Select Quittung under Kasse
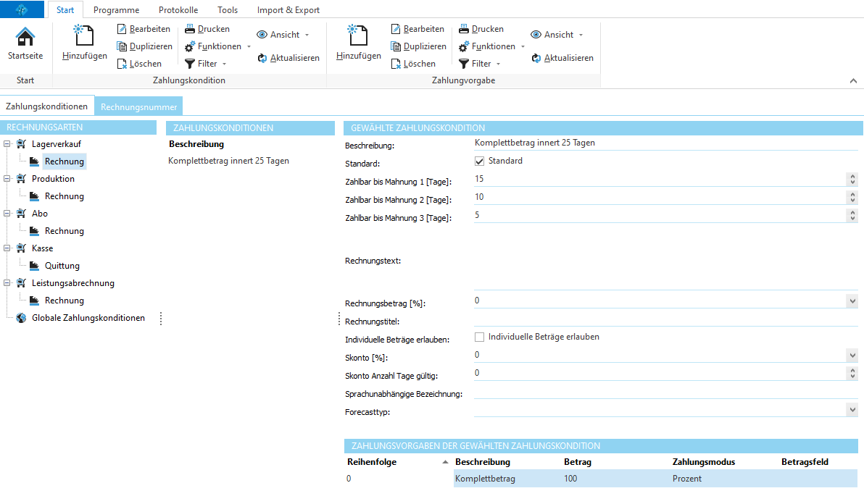Viewport: 864px width, 504px height. [x=62, y=266]
